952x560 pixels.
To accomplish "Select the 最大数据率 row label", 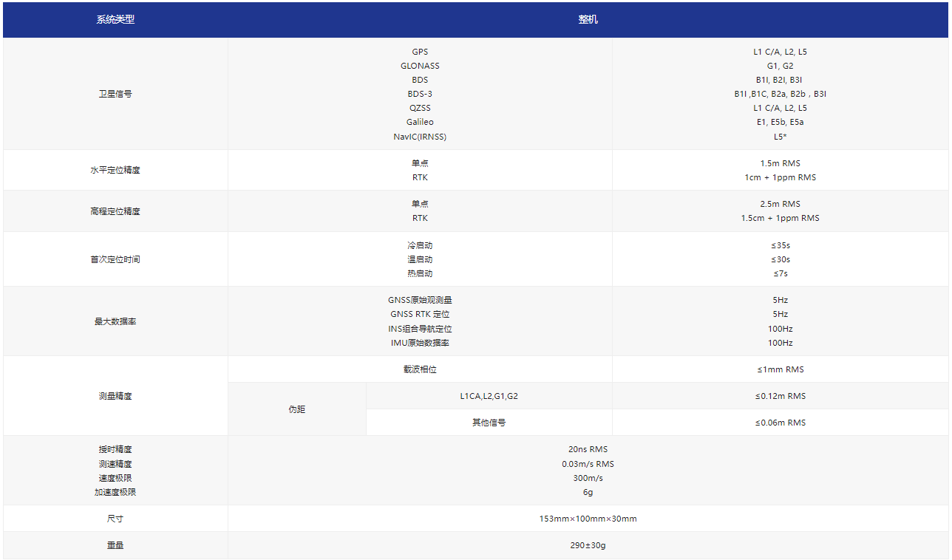I will [115, 321].
